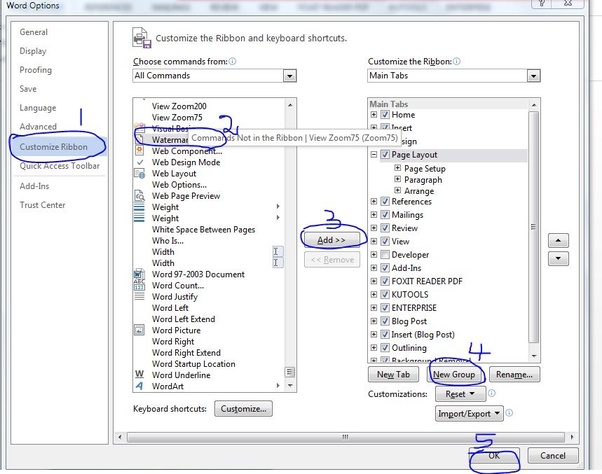The width and height of the screenshot is (602, 474).
Task: Select the View Zoom200 command
Action: [x=179, y=106]
